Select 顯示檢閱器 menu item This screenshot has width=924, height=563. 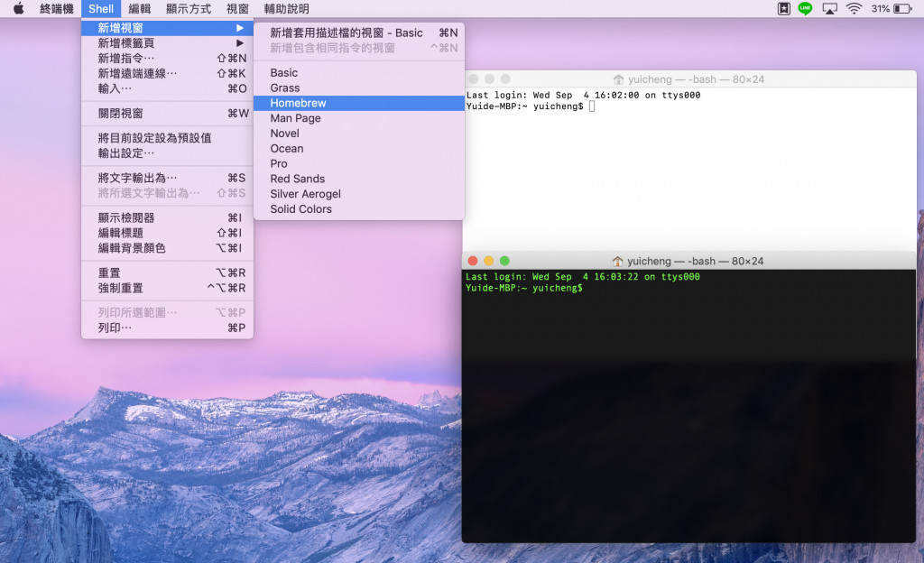[167, 218]
